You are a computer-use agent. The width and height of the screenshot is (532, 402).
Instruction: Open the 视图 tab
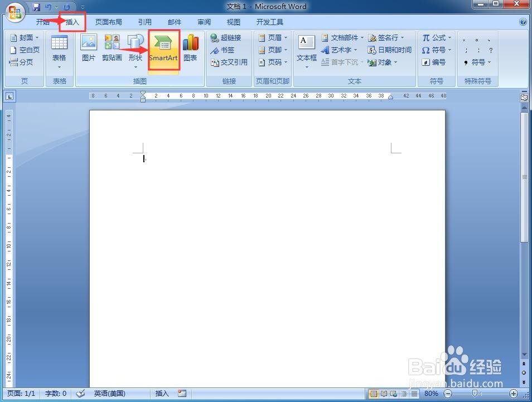[234, 22]
